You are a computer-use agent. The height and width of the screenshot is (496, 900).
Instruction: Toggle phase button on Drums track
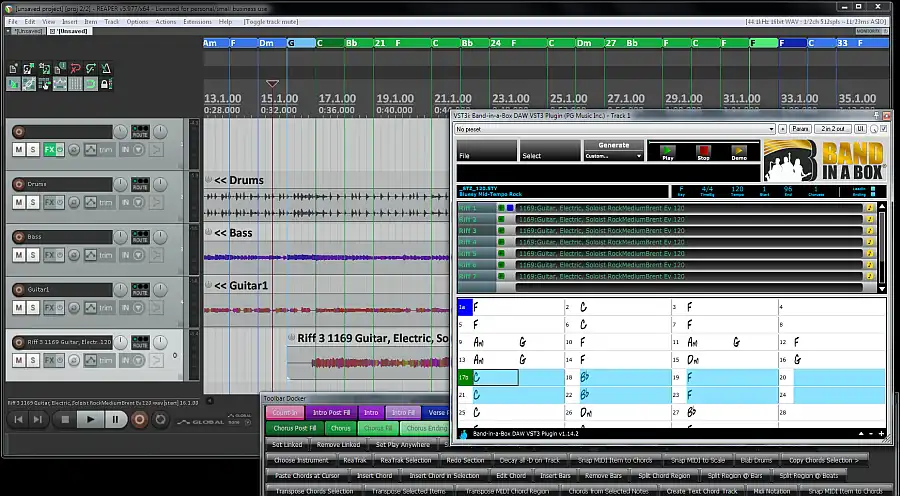74,203
